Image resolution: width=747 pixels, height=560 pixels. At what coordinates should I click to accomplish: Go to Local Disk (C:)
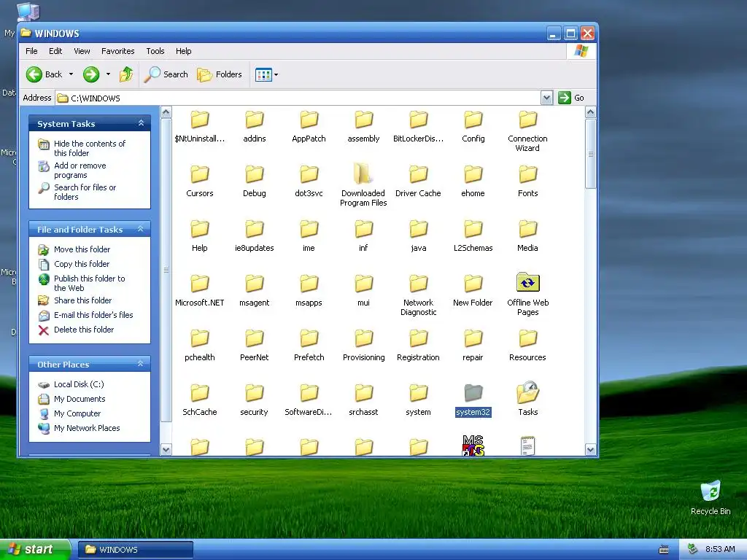click(79, 384)
